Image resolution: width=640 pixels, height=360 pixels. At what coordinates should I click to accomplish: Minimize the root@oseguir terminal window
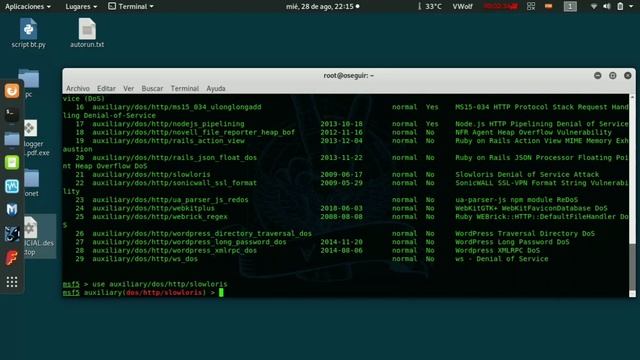pos(598,76)
